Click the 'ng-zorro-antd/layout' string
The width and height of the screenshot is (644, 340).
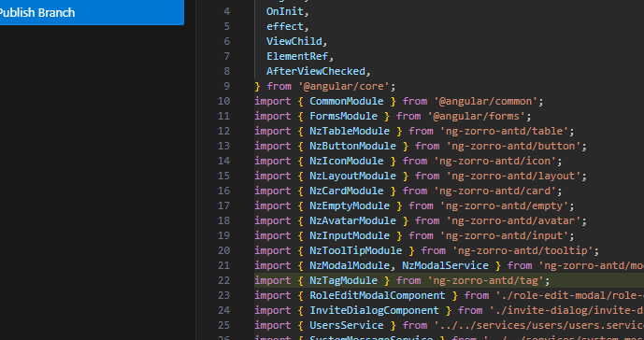(x=513, y=176)
